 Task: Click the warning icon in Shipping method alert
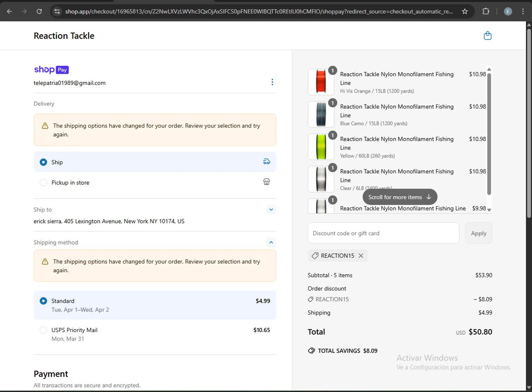[x=45, y=262]
